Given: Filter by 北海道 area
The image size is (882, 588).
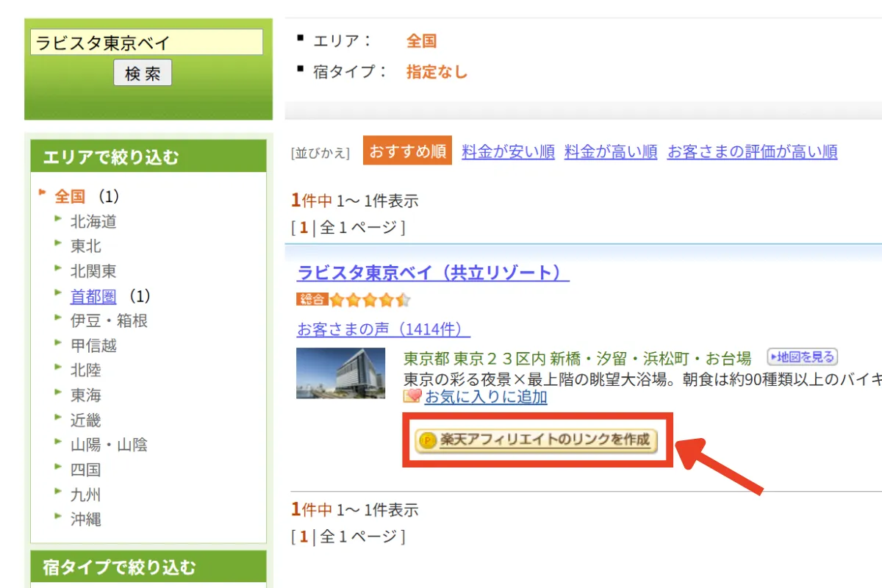Looking at the screenshot, I should (93, 221).
